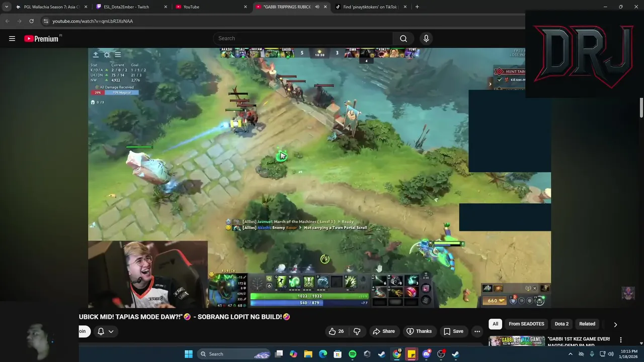This screenshot has width=644, height=362.
Task: Open more actions ellipsis under video
Action: (477, 331)
